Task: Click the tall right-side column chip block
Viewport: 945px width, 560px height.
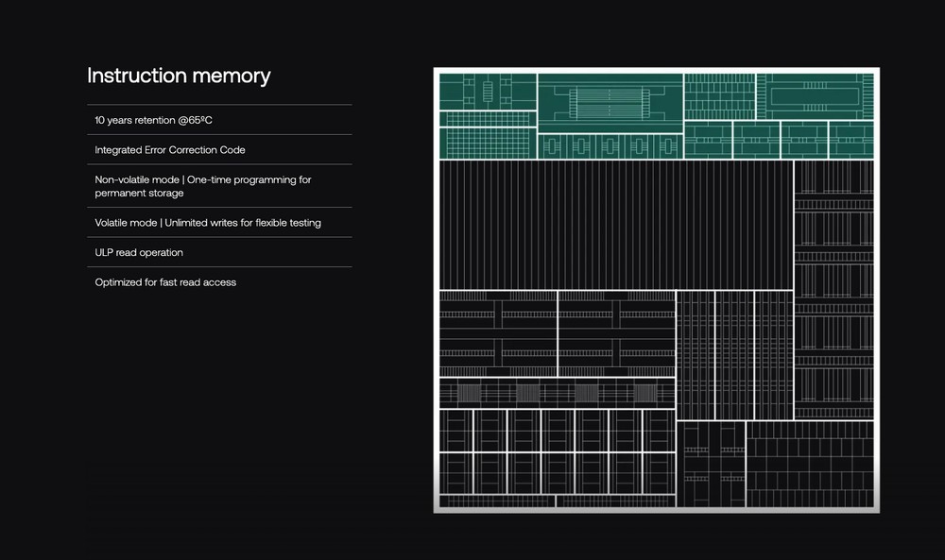Action: coord(833,289)
